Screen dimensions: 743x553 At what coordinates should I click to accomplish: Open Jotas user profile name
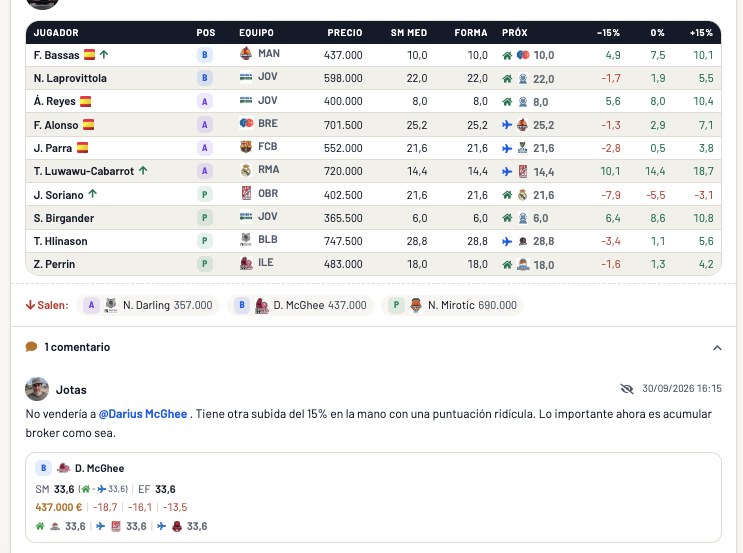click(71, 390)
